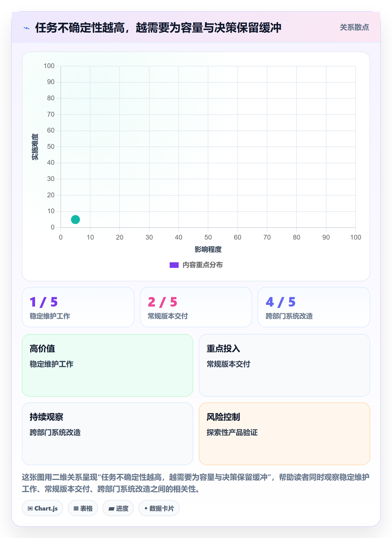Click the 关系散点 label
392x538 pixels.
coord(354,27)
